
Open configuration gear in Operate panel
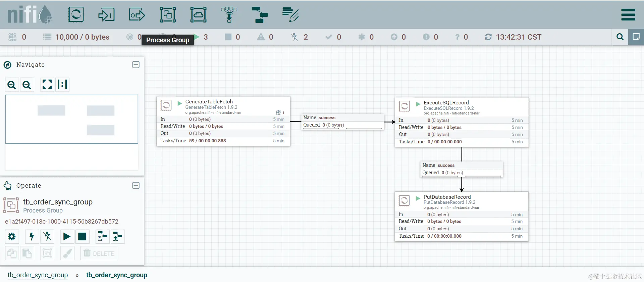(12, 237)
